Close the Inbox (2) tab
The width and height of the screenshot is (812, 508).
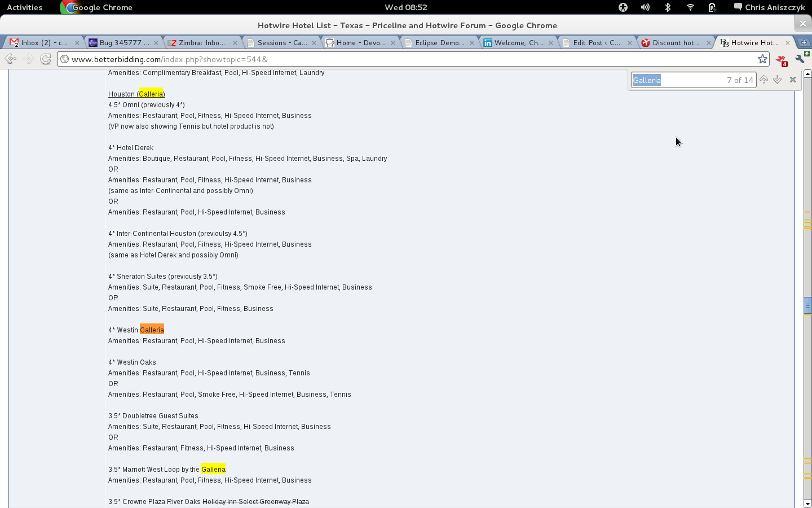pyautogui.click(x=77, y=43)
